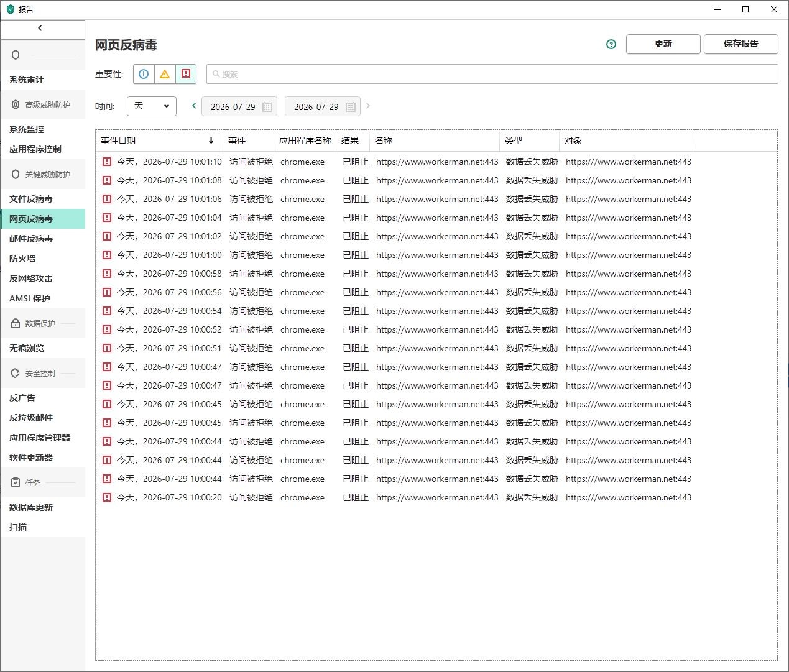The height and width of the screenshot is (672, 789).
Task: Click the 安全控制 section icon
Action: tap(16, 373)
